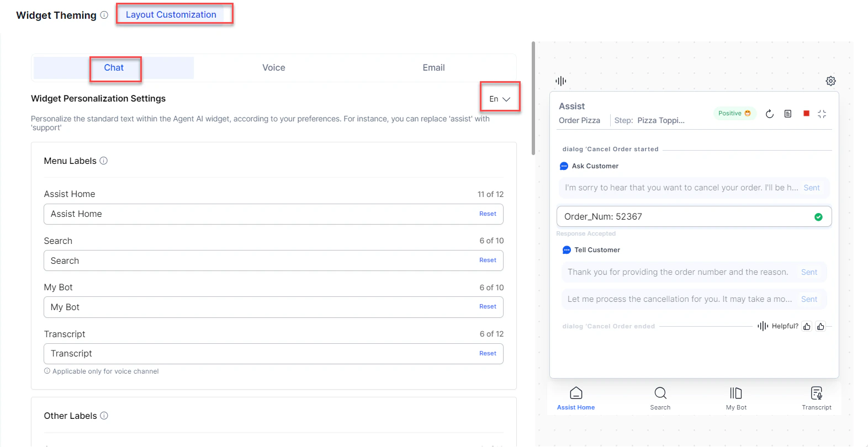The width and height of the screenshot is (868, 447).
Task: Click the waveform icon beside Helpful?
Action: (763, 326)
